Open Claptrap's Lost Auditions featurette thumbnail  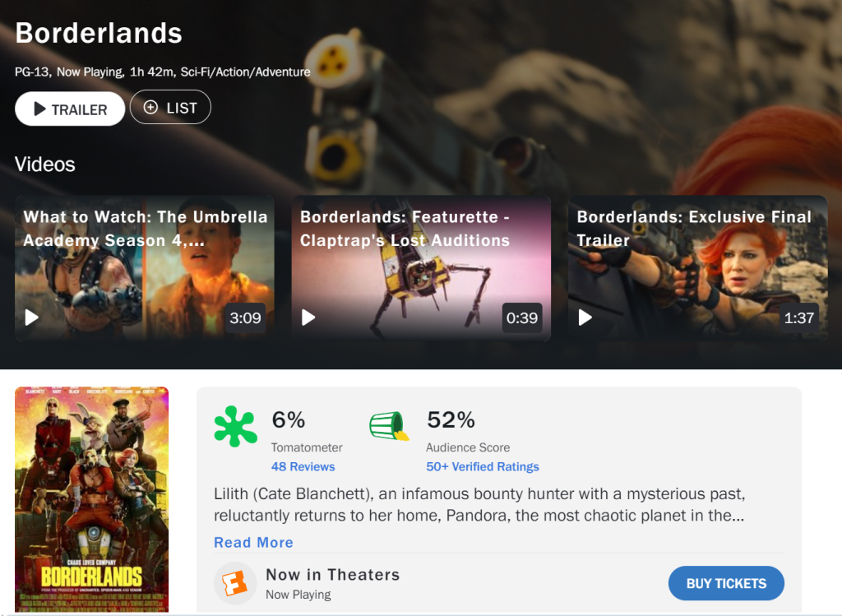coord(421,269)
